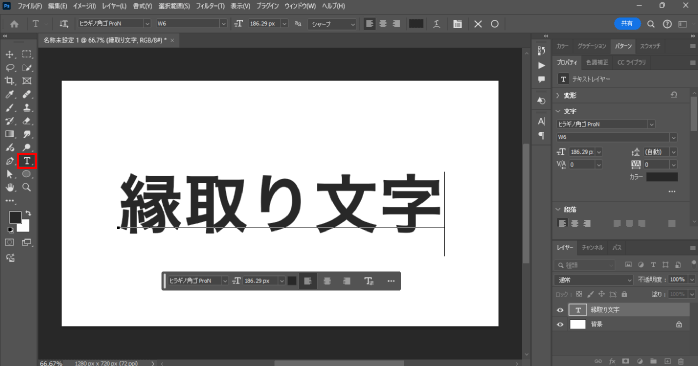698x366 pixels.
Task: Switch to the チャンネル tab
Action: [x=592, y=248]
